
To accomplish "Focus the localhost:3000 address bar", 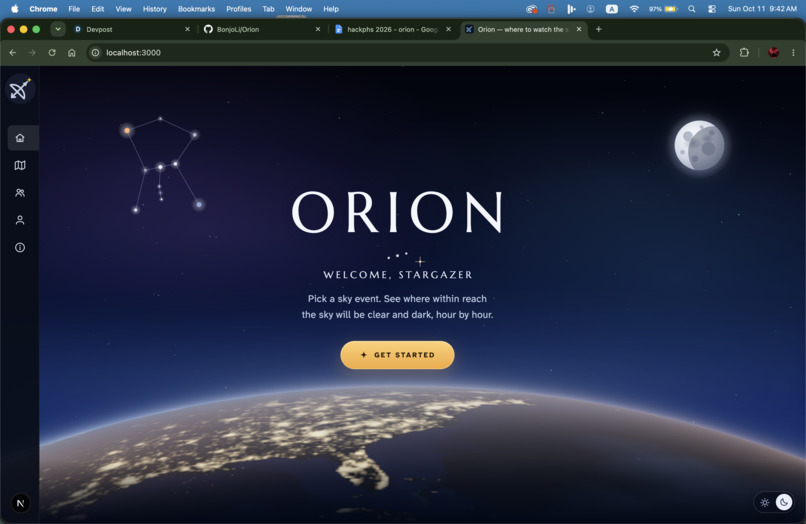I will (408, 52).
